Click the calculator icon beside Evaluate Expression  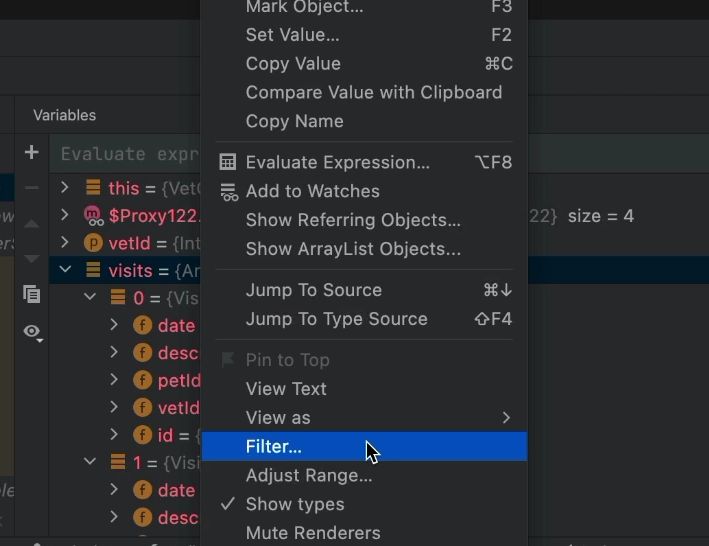[x=228, y=162]
